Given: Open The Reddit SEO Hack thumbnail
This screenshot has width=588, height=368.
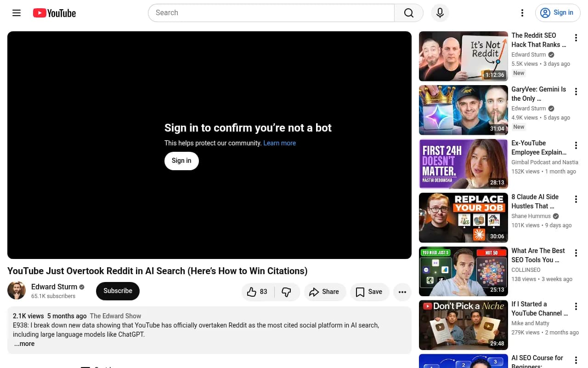Looking at the screenshot, I should click(464, 56).
